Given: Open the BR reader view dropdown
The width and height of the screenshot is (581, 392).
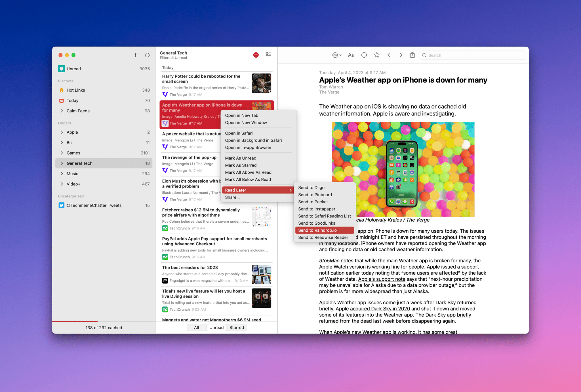Looking at the screenshot, I should click(x=337, y=55).
